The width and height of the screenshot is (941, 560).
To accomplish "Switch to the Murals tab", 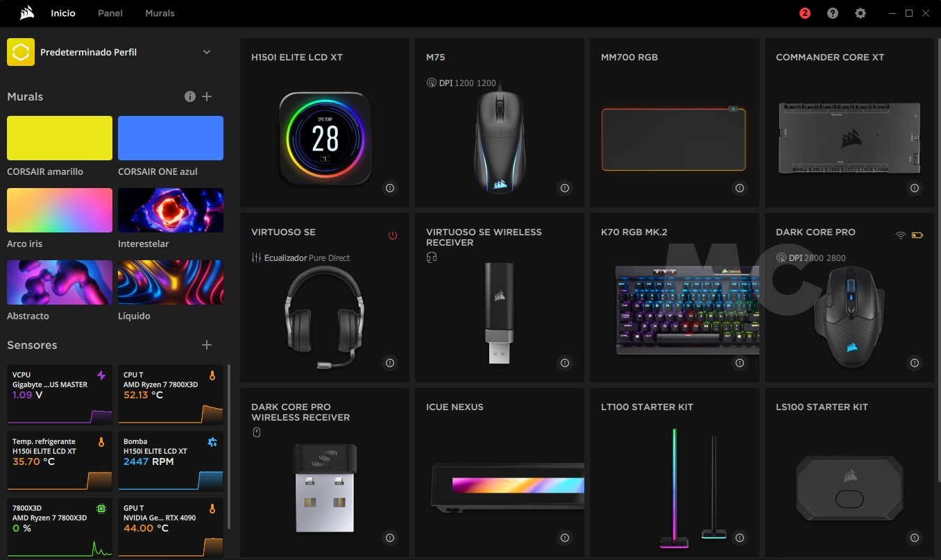I will (x=160, y=13).
